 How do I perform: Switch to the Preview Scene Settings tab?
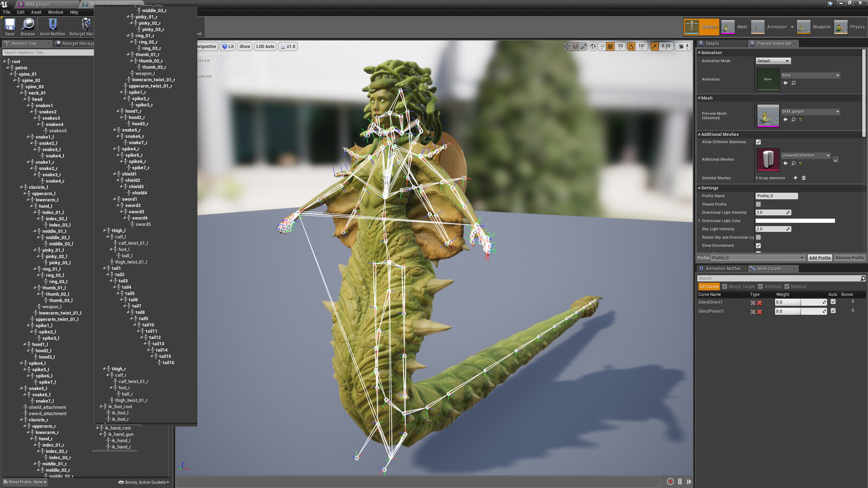(774, 43)
